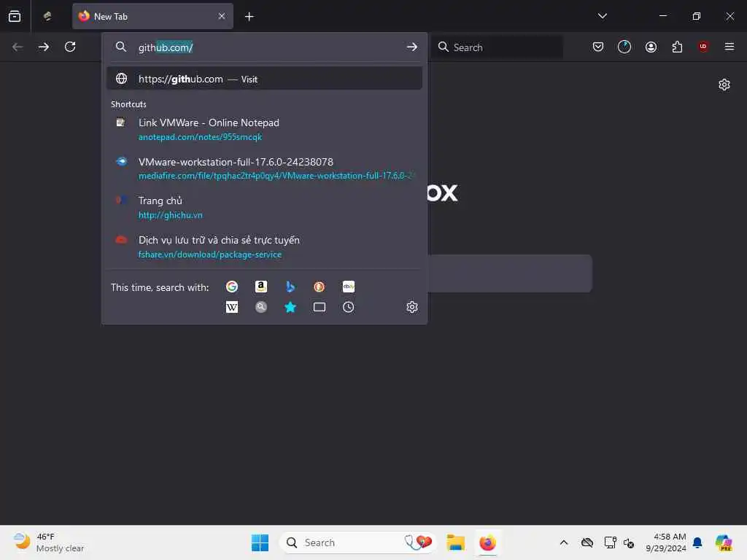Image resolution: width=747 pixels, height=560 pixels.
Task: Click the Firefox taskbar icon
Action: coord(487,542)
